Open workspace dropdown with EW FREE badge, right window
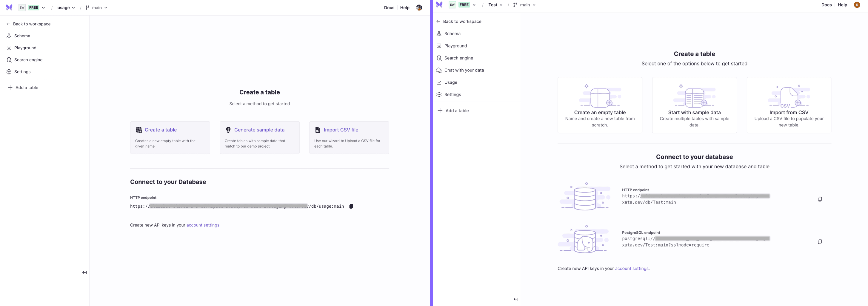This screenshot has width=868, height=306. (x=462, y=5)
